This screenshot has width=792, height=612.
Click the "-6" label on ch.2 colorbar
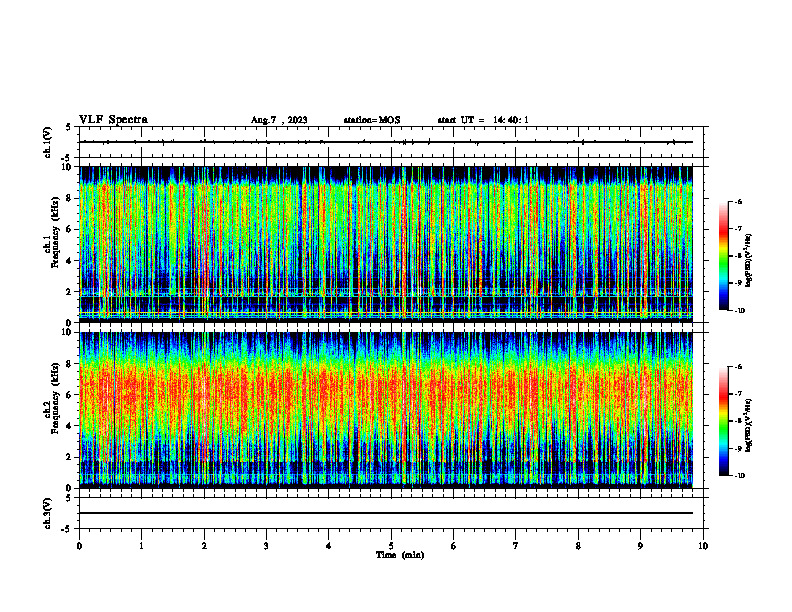pyautogui.click(x=737, y=367)
